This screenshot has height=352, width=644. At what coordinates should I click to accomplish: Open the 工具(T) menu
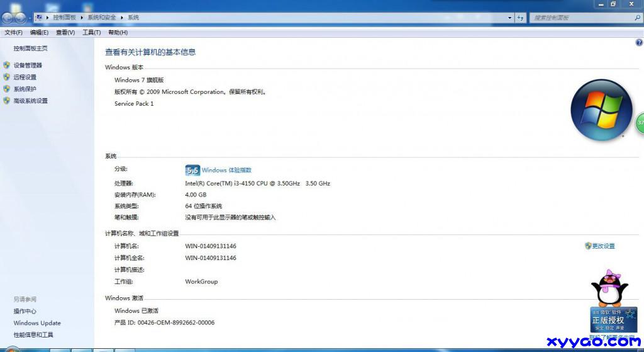click(91, 32)
